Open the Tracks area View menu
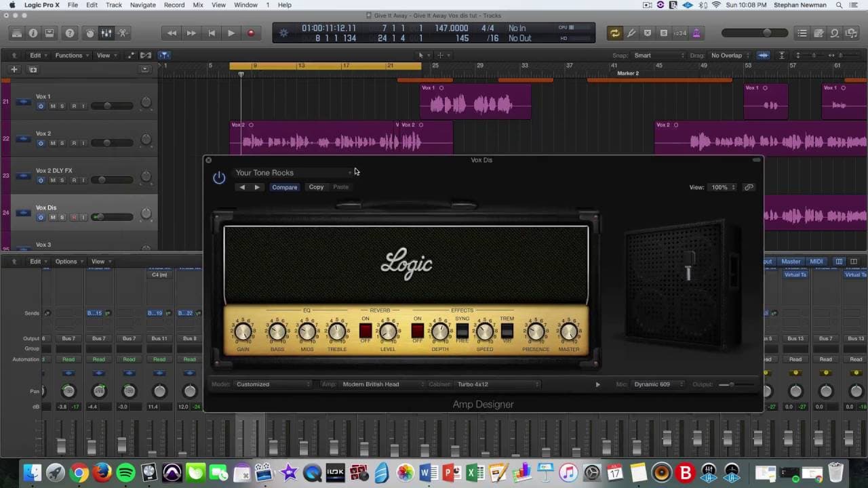 (106, 56)
